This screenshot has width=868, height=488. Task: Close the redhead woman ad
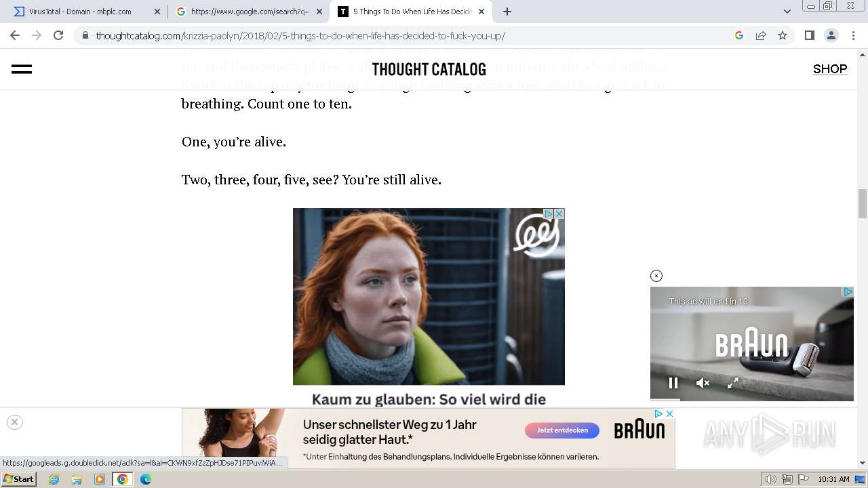tap(559, 213)
